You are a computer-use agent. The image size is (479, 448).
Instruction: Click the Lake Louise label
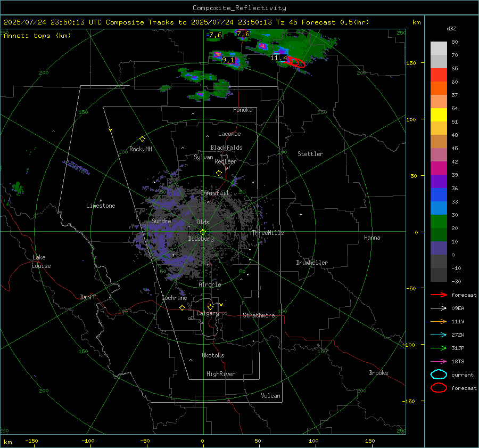(x=41, y=262)
